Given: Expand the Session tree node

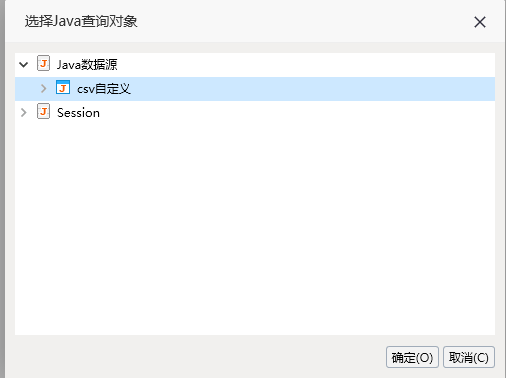Looking at the screenshot, I should pyautogui.click(x=24, y=113).
